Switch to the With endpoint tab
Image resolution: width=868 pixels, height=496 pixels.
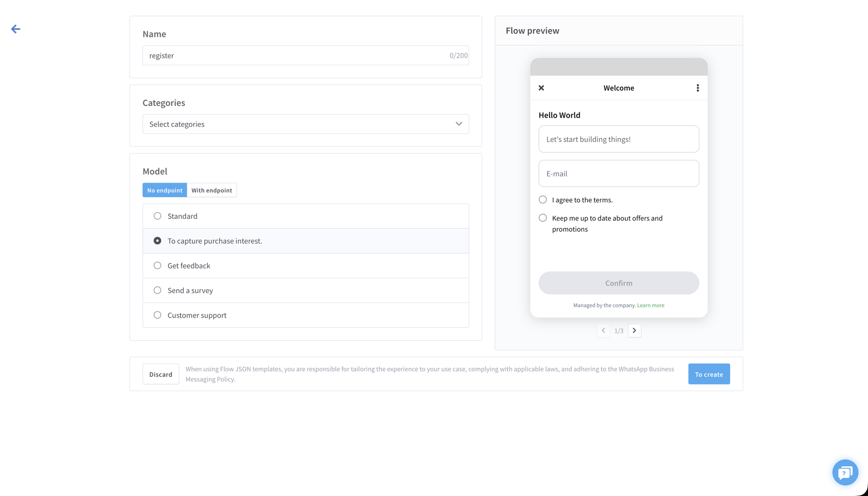pyautogui.click(x=212, y=190)
